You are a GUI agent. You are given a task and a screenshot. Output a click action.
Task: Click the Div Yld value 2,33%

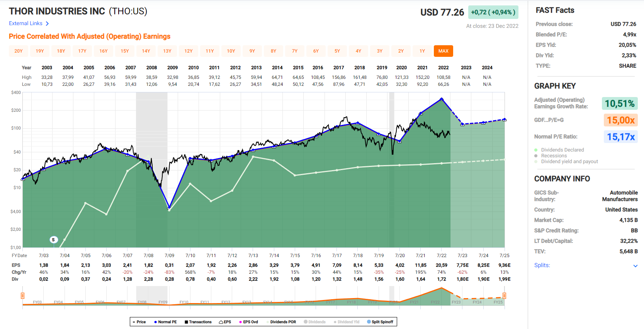tap(629, 55)
